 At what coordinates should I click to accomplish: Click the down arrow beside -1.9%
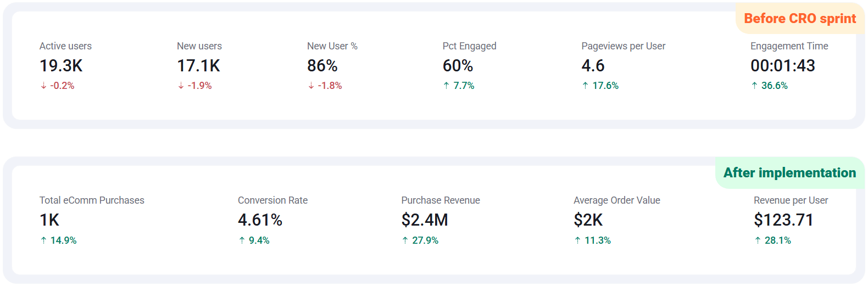181,86
